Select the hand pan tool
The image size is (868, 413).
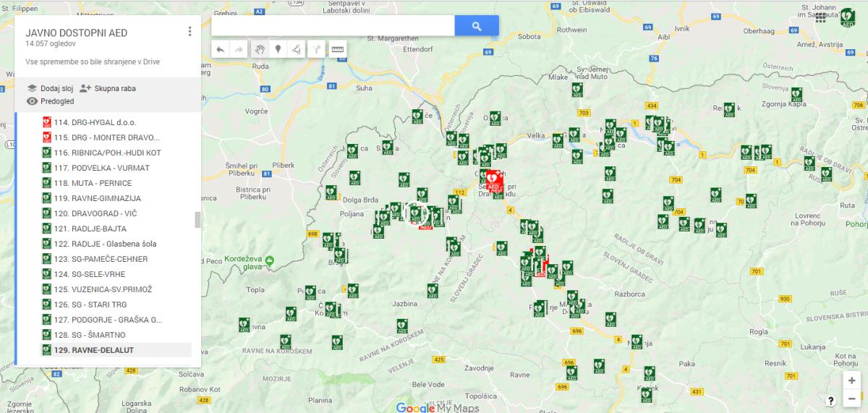pos(260,49)
